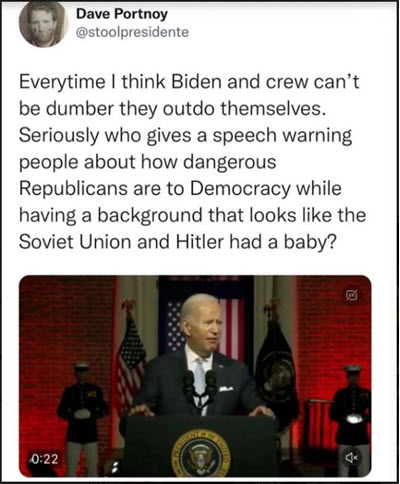The width and height of the screenshot is (400, 484).
Task: Unmute the video with the speaker icon
Action: pyautogui.click(x=352, y=458)
